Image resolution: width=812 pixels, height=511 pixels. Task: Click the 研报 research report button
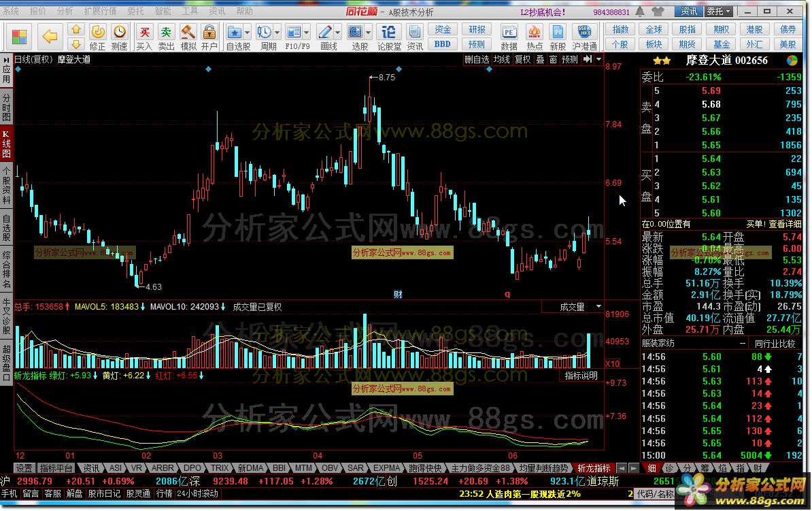pos(477,29)
